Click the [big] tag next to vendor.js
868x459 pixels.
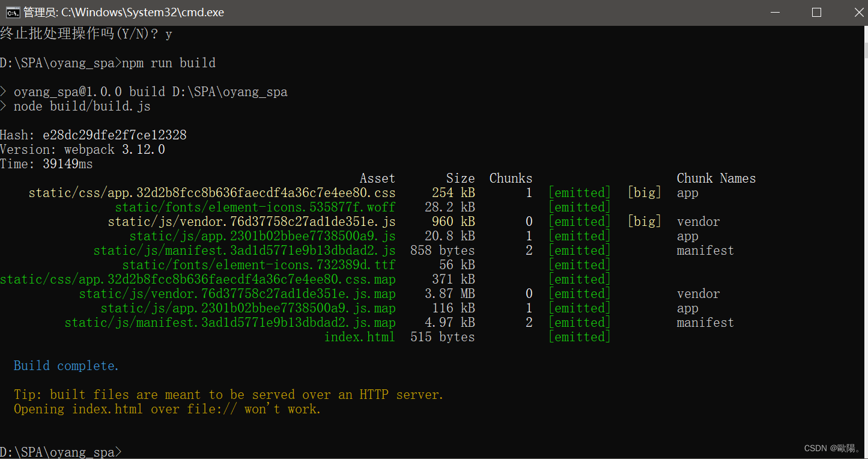pos(644,221)
